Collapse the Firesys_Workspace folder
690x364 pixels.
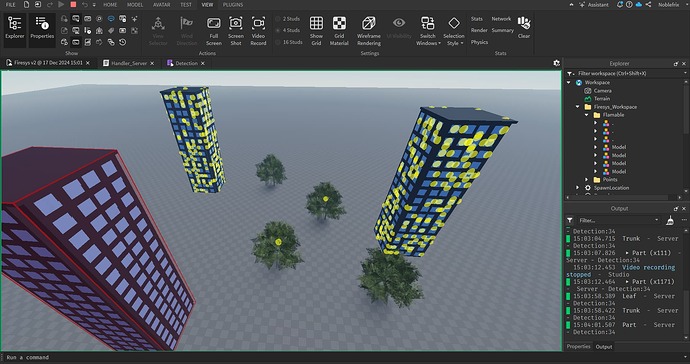578,107
